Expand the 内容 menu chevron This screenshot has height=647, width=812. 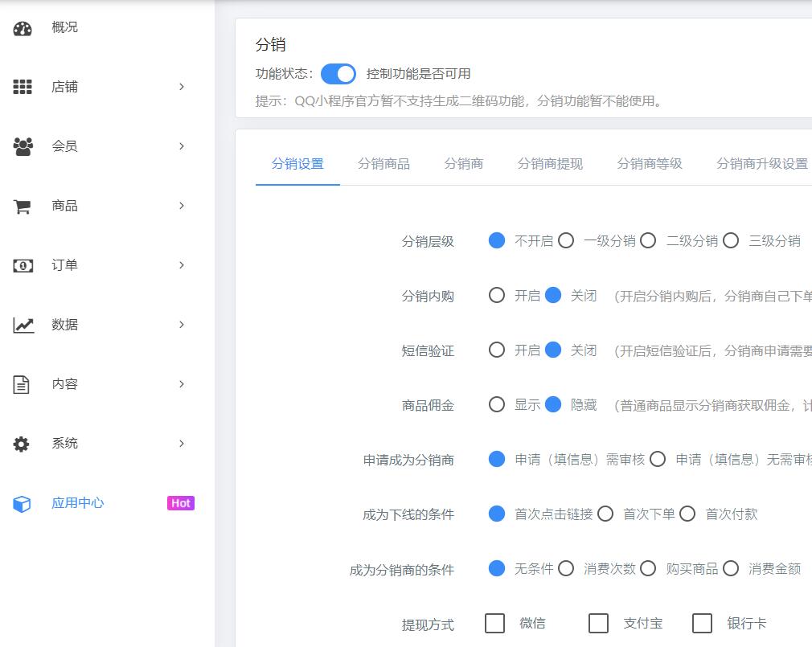[182, 384]
